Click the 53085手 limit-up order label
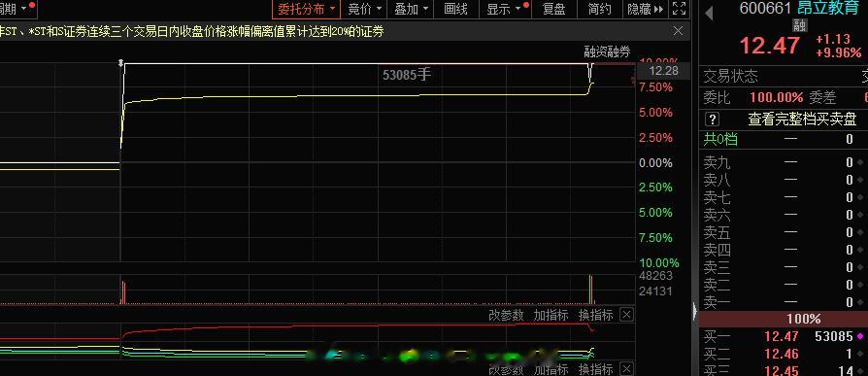868x376 pixels. (406, 75)
